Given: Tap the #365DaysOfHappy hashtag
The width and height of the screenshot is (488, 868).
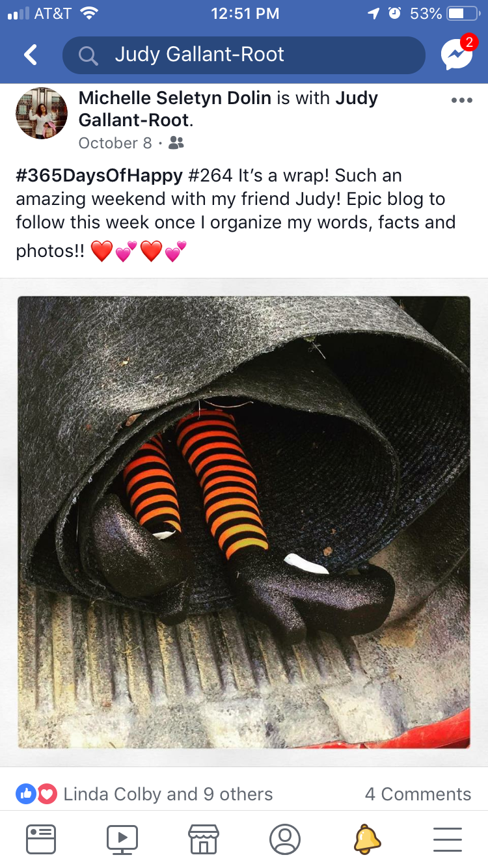Looking at the screenshot, I should pyautogui.click(x=99, y=176).
